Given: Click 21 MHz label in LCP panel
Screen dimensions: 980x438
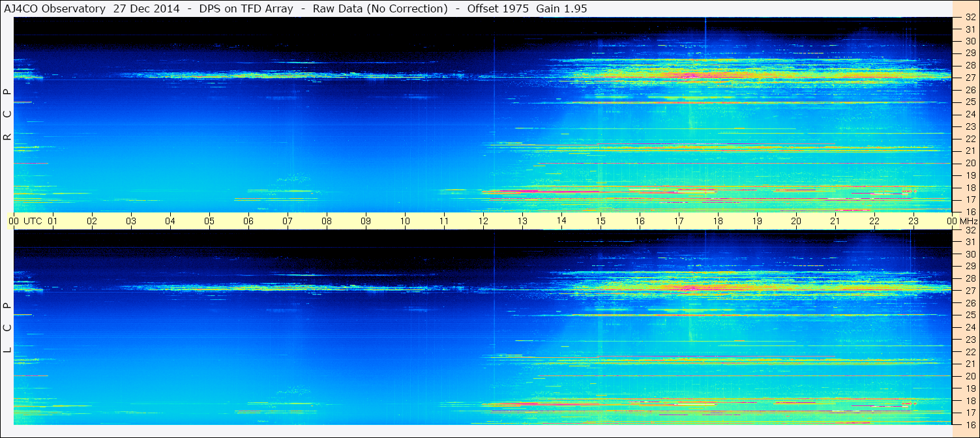Looking at the screenshot, I should point(970,364).
